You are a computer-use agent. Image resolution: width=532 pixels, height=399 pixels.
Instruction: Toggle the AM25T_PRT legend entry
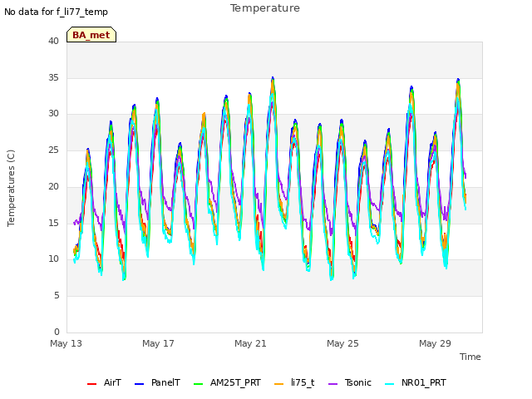click(227, 383)
